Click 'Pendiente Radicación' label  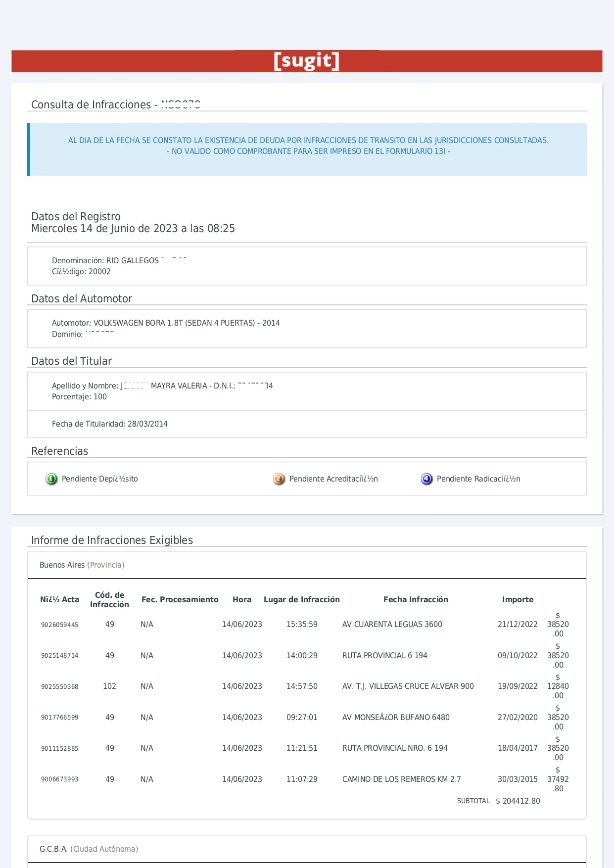(x=478, y=479)
